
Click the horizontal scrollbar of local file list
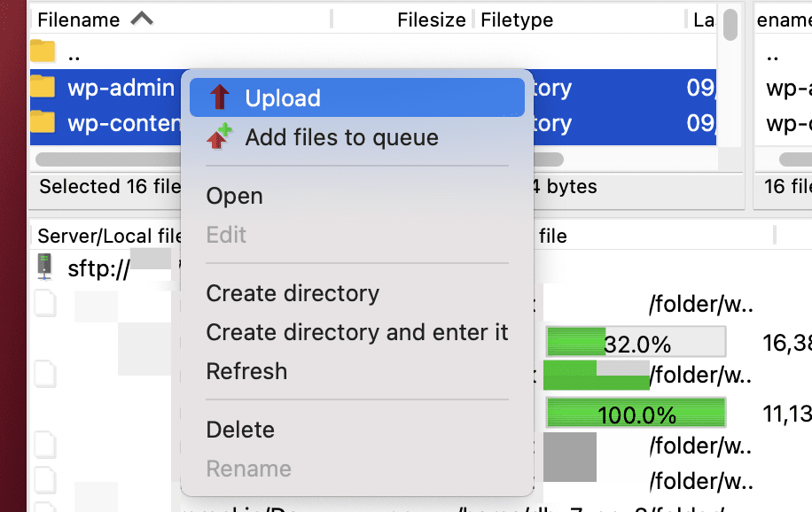pyautogui.click(x=300, y=159)
